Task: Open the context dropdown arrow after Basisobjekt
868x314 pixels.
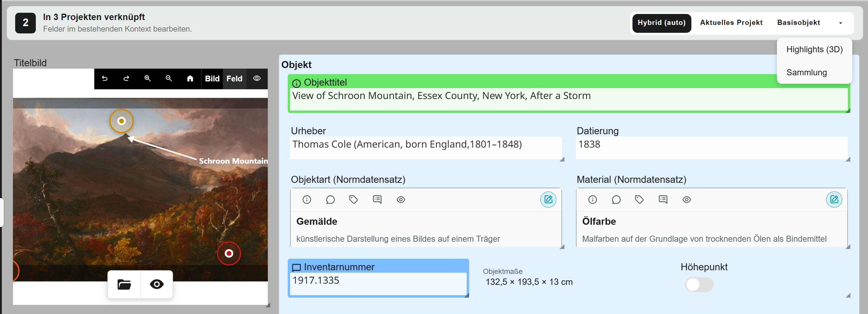Action: click(840, 23)
